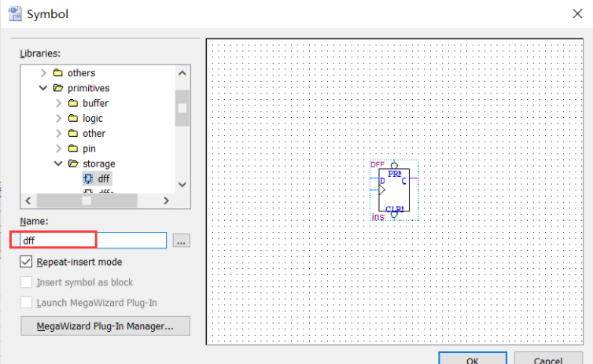Viewport: 593px width, 364px height.
Task: Click the logic folder icon
Action: pyautogui.click(x=73, y=118)
